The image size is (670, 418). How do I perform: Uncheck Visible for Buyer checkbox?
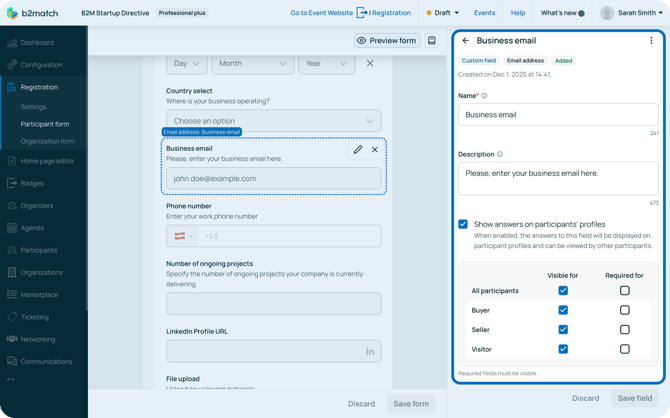(x=563, y=310)
